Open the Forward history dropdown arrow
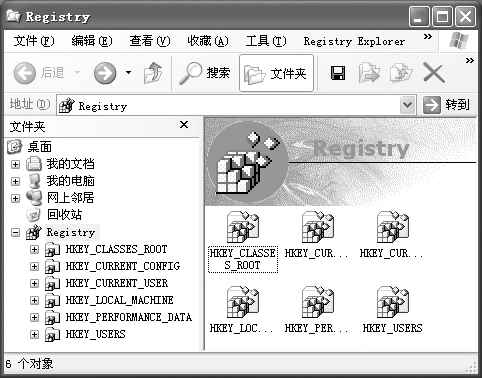 128,72
